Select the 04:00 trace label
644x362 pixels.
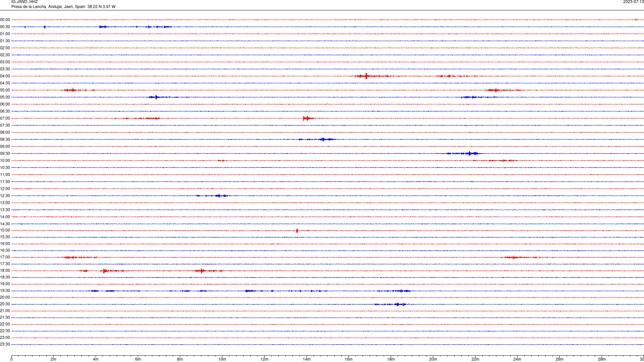click(x=5, y=76)
